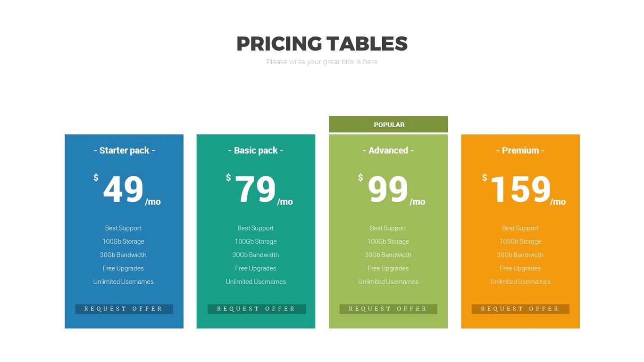Select the Advanced plan title
Image resolution: width=644 pixels, height=362 pixels.
tap(388, 150)
